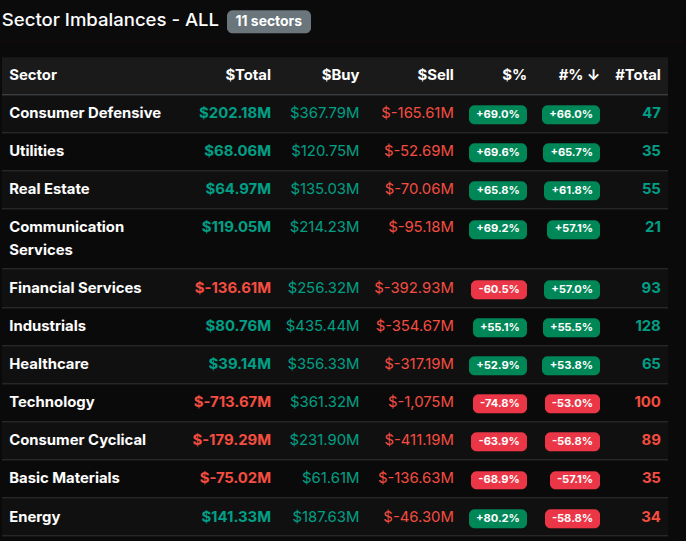The image size is (686, 541).
Task: Select the Healthcare sector row
Action: click(49, 364)
